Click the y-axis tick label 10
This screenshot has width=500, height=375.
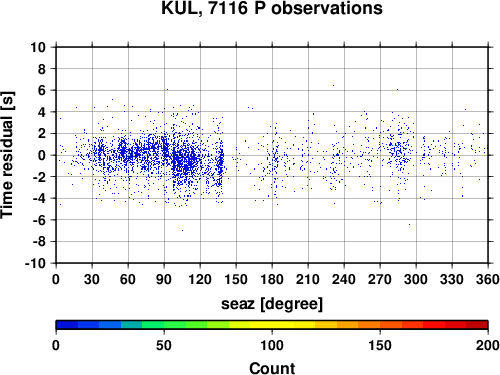coord(38,47)
